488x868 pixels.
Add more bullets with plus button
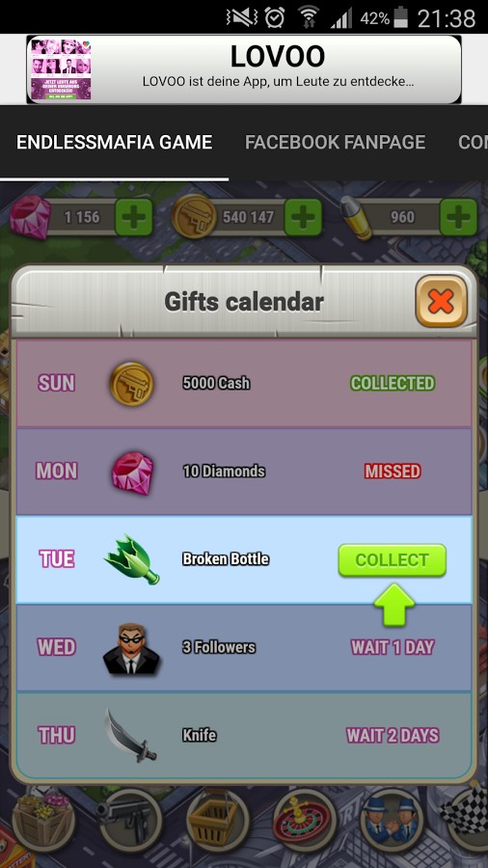point(459,217)
